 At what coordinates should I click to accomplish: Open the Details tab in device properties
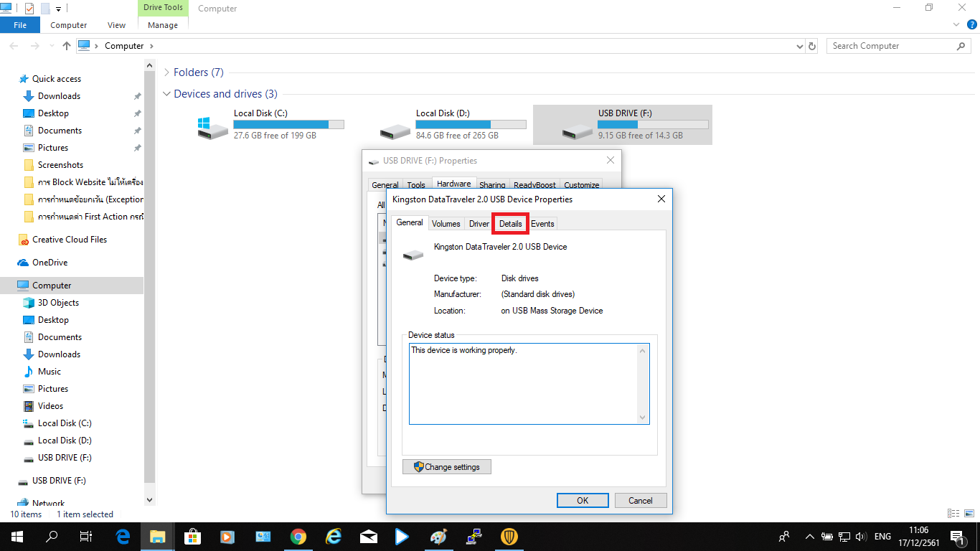tap(510, 224)
